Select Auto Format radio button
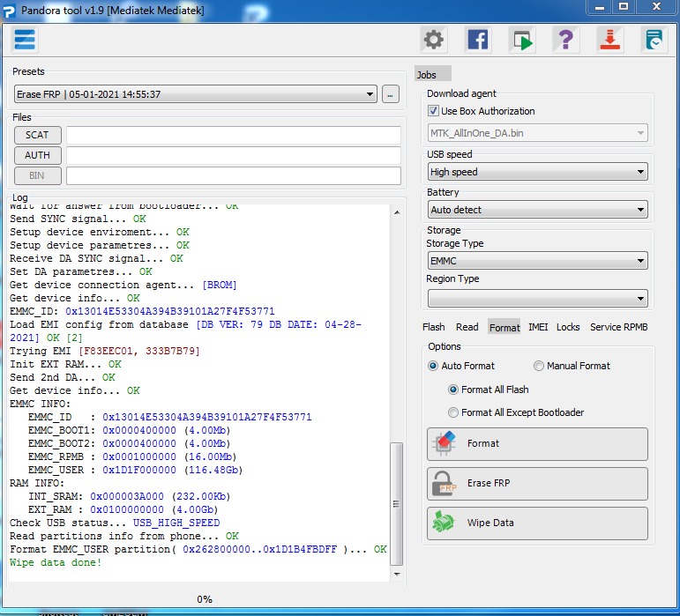 pyautogui.click(x=433, y=366)
